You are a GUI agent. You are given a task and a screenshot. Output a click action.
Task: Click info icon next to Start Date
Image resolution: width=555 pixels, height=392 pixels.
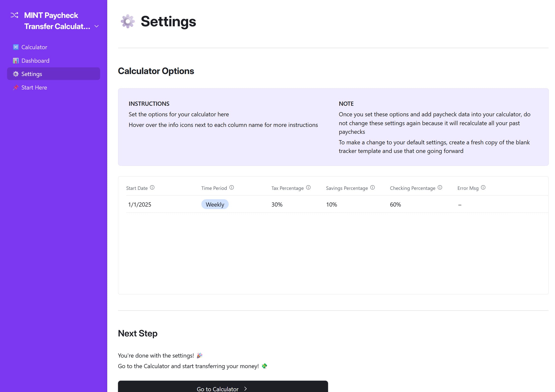pos(152,188)
